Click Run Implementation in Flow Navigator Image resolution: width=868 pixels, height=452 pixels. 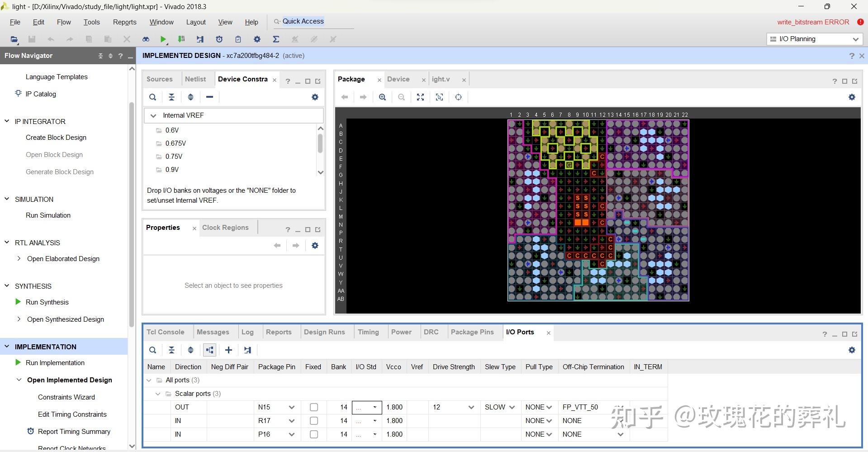coord(55,363)
